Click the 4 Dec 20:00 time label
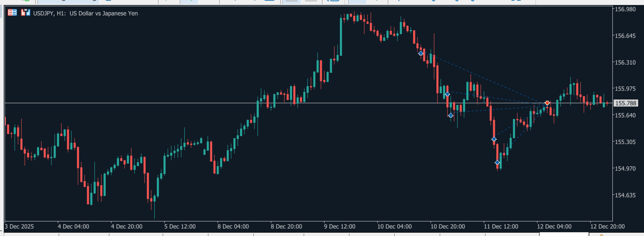The image size is (644, 236). click(x=127, y=226)
